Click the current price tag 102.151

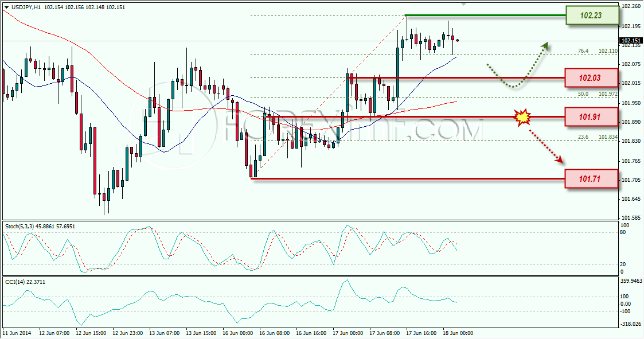pos(631,41)
